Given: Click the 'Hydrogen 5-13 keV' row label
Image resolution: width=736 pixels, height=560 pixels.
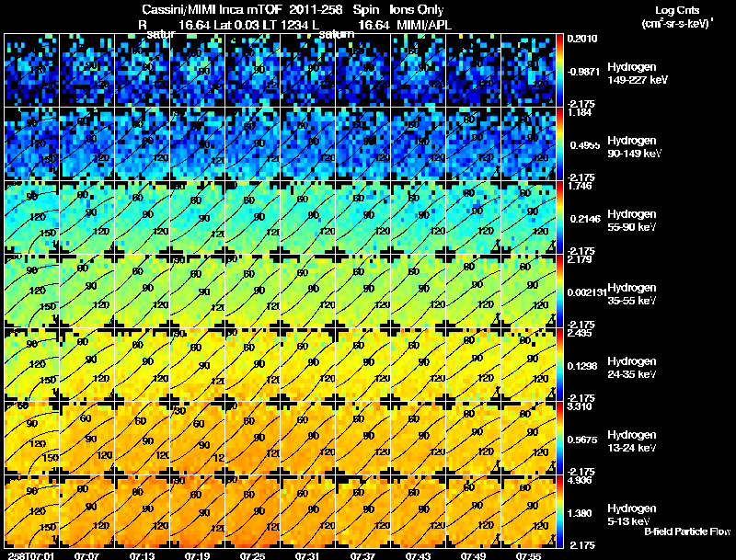Looking at the screenshot, I should coord(632,515).
